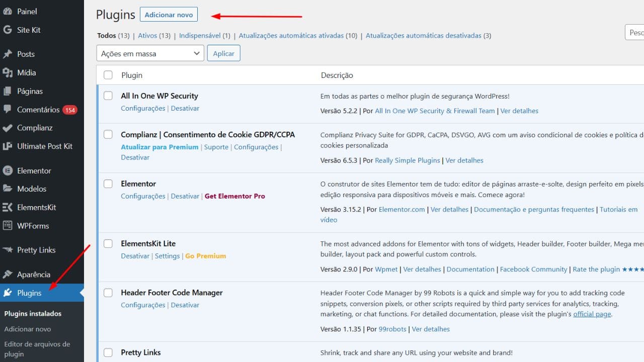Click Go Premium under ElementsKit Lite
The width and height of the screenshot is (644, 362).
point(206,256)
